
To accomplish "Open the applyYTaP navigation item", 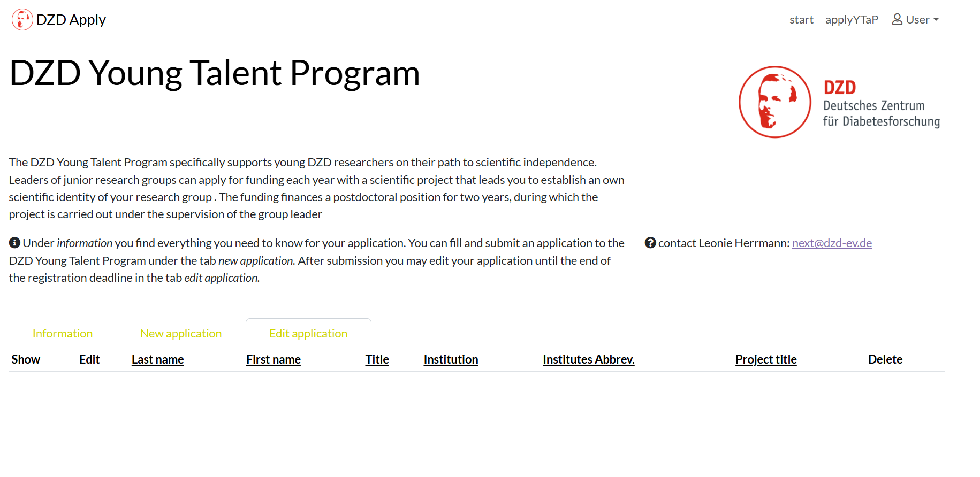I will (x=852, y=20).
